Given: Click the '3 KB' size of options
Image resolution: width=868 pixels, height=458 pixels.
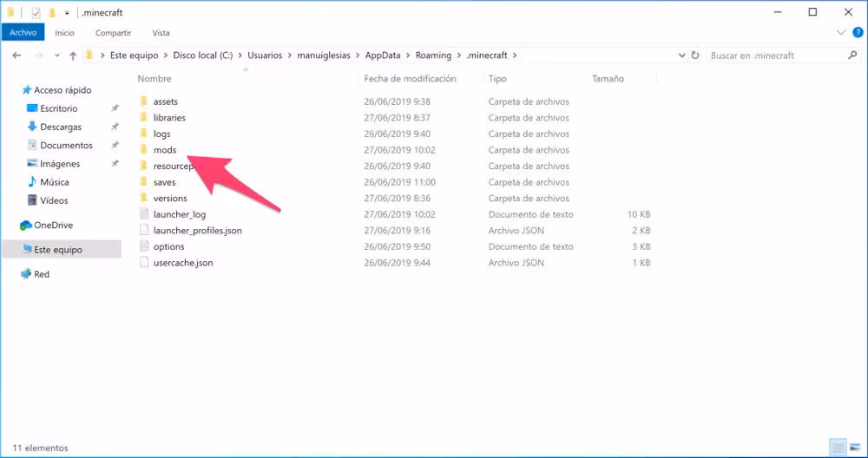Looking at the screenshot, I should click(x=641, y=246).
